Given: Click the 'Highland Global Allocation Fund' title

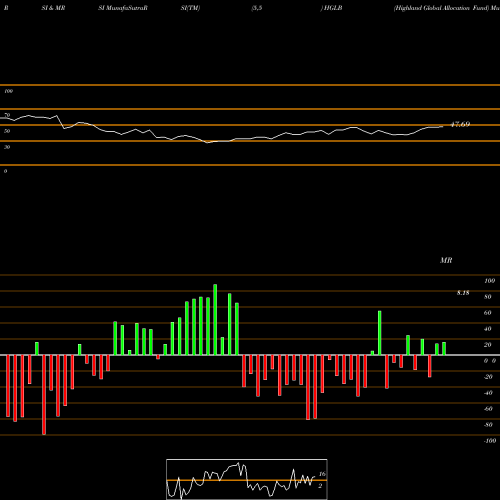Looking at the screenshot, I should tap(441, 8).
